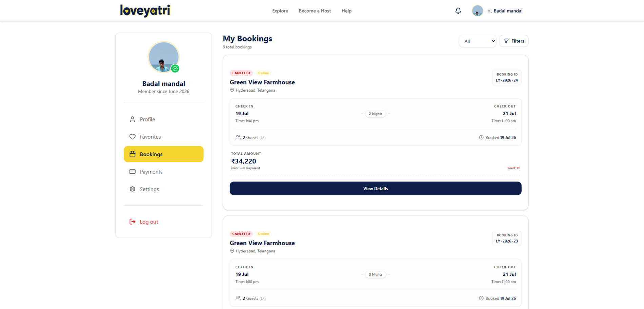Click CANCELED badge on booking LY-2026-23
This screenshot has width=644, height=309.
241,234
